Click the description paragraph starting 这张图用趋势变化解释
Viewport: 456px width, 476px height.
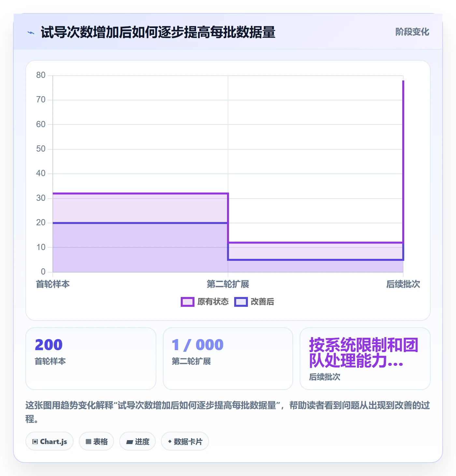coord(228,412)
